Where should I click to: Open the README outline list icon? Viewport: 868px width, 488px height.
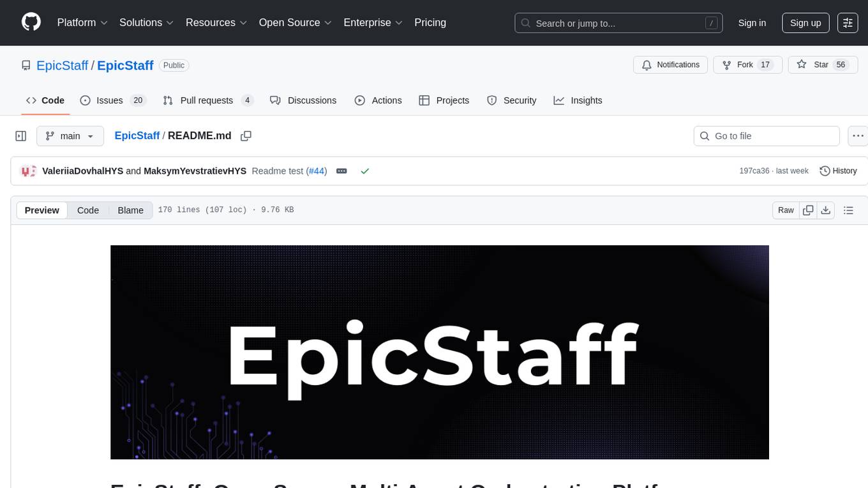click(848, 210)
